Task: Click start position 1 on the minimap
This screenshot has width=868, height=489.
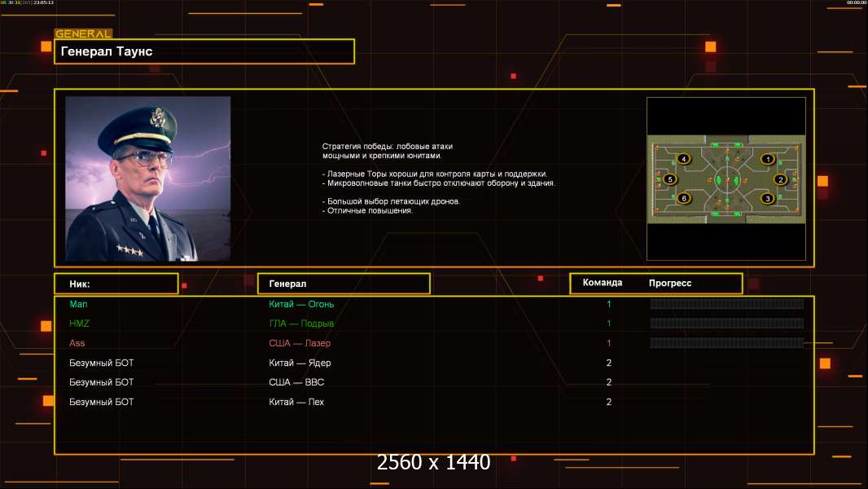Action: 767,159
